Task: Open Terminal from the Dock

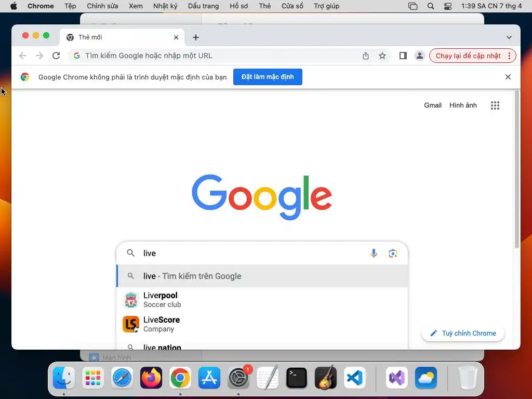Action: click(297, 378)
